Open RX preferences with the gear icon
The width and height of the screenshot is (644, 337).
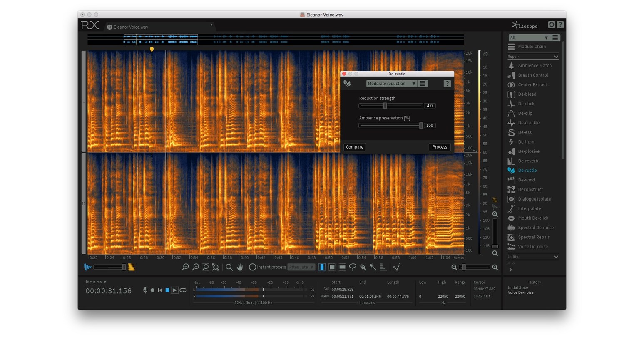tap(551, 25)
